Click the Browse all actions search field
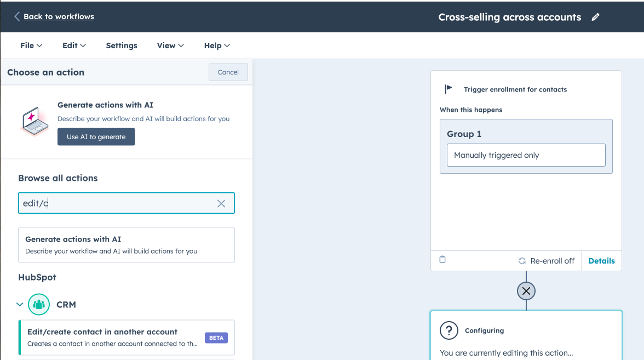The height and width of the screenshot is (360, 644). click(x=118, y=203)
